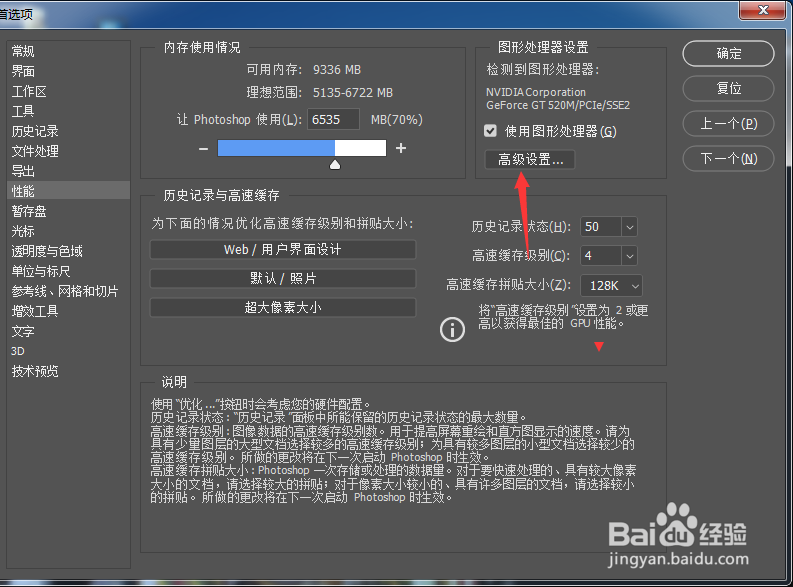Select the 导出 category
793x587 pixels.
(x=23, y=171)
